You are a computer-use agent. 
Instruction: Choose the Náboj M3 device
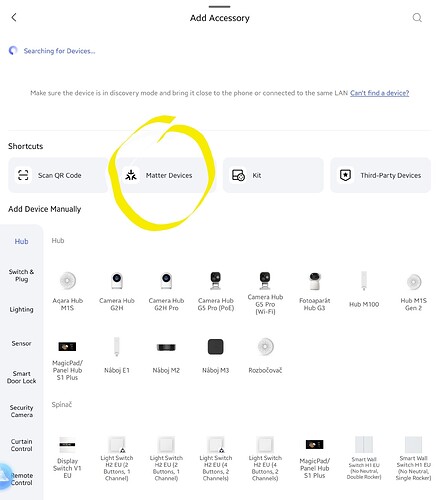216,355
